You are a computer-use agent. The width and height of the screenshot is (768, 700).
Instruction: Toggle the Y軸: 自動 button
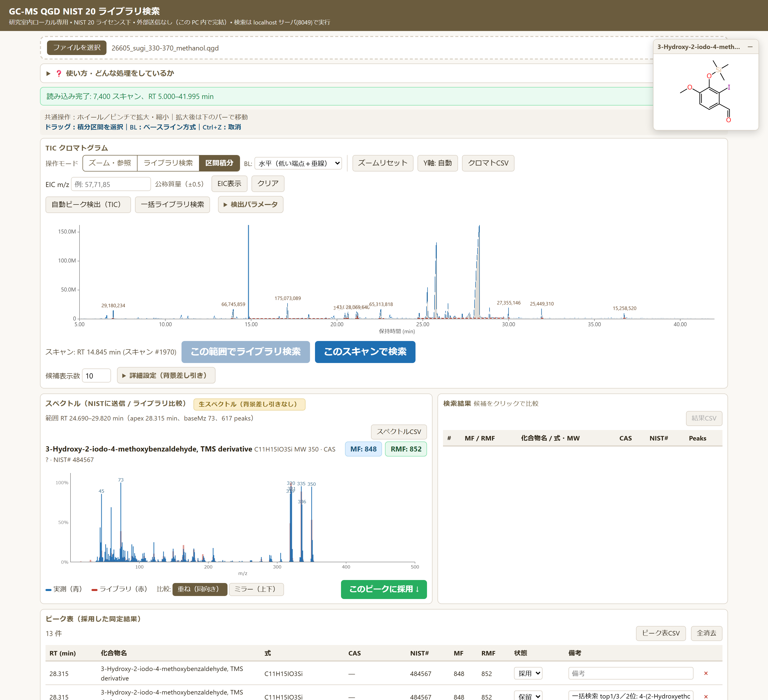(437, 163)
